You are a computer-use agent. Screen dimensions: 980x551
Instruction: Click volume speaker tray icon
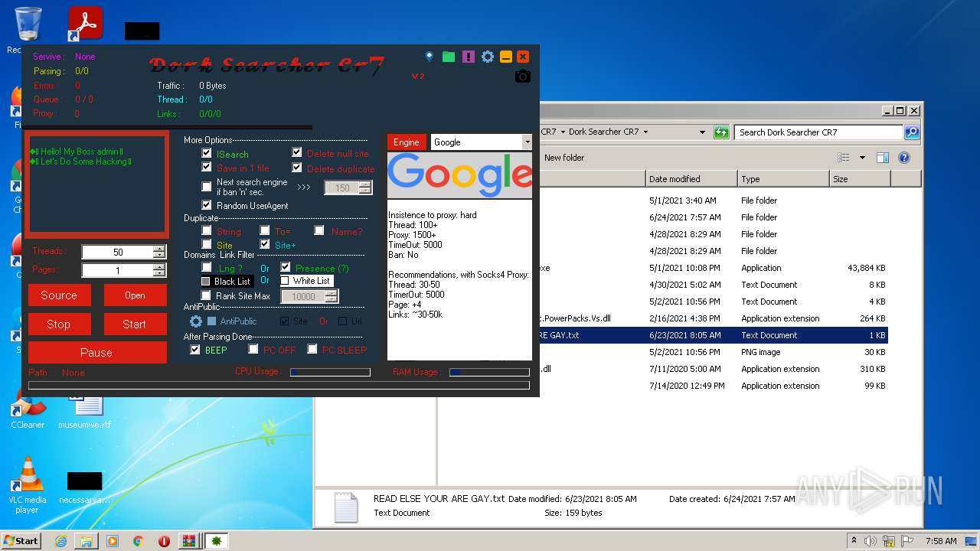point(870,541)
